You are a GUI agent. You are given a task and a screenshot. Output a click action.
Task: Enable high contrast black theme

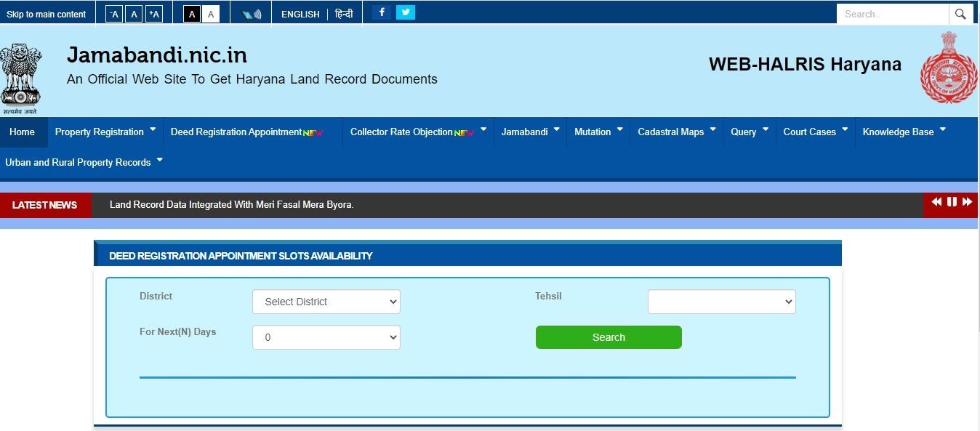pos(191,13)
